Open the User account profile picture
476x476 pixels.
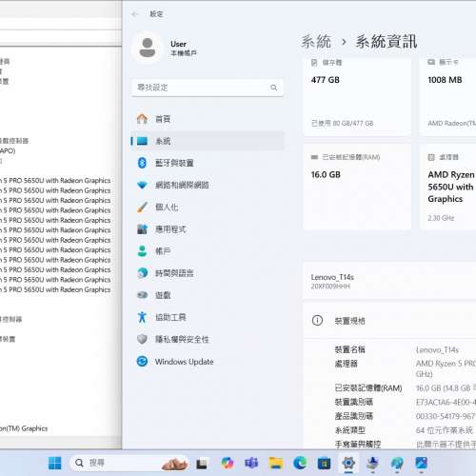pos(148,48)
